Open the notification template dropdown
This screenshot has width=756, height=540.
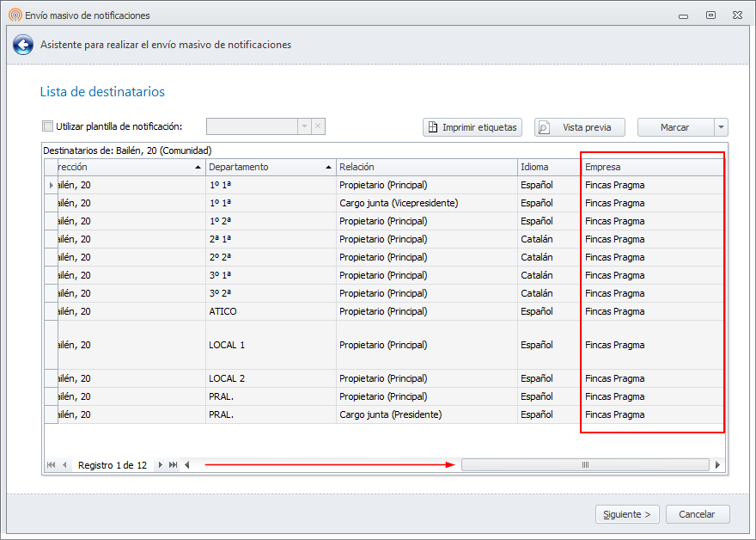point(303,126)
